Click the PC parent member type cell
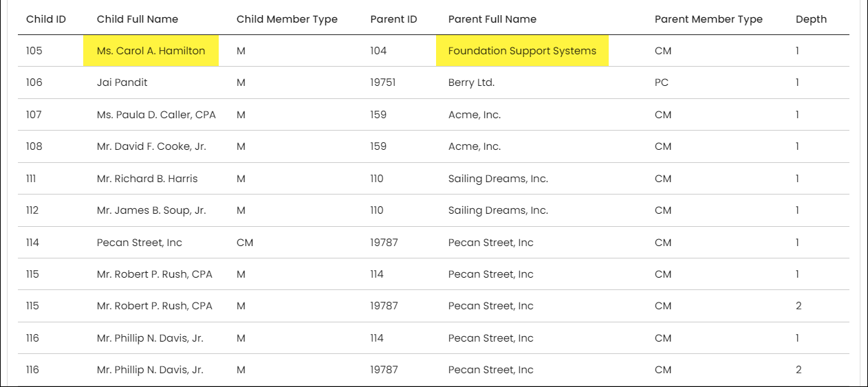 point(662,82)
